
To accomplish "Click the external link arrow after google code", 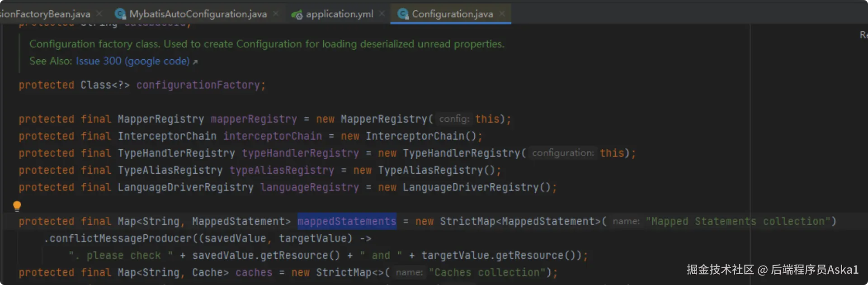I will tap(195, 62).
